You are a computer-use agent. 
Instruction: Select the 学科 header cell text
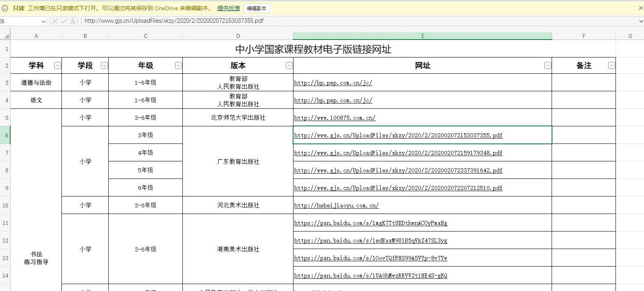click(x=36, y=66)
